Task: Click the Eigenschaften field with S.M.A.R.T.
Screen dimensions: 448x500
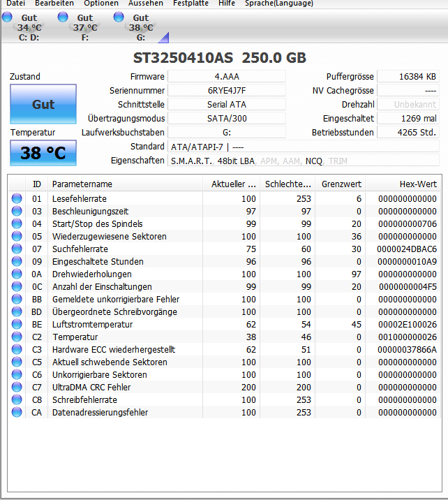Action: pos(304,161)
